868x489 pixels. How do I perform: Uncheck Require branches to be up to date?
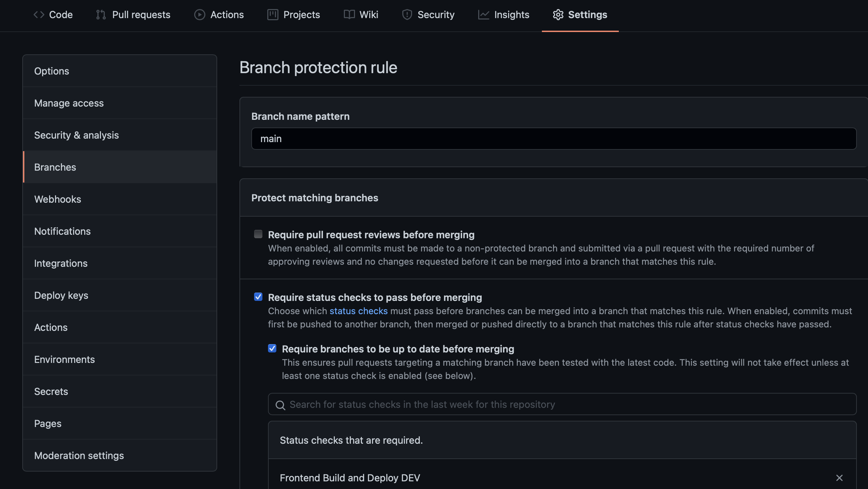(272, 348)
